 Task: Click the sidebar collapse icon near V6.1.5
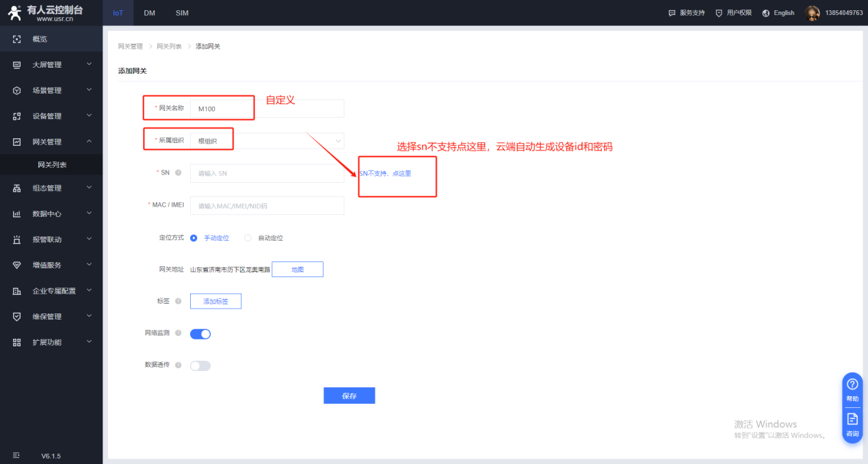point(17,455)
